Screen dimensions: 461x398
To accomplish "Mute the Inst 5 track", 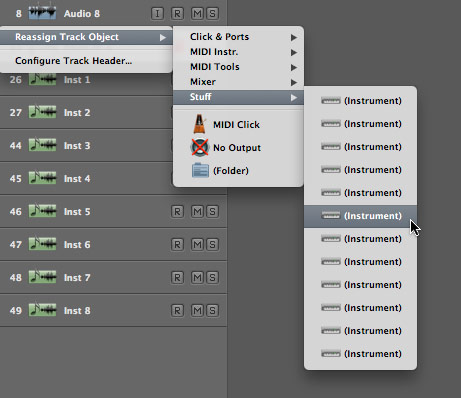I will (197, 212).
